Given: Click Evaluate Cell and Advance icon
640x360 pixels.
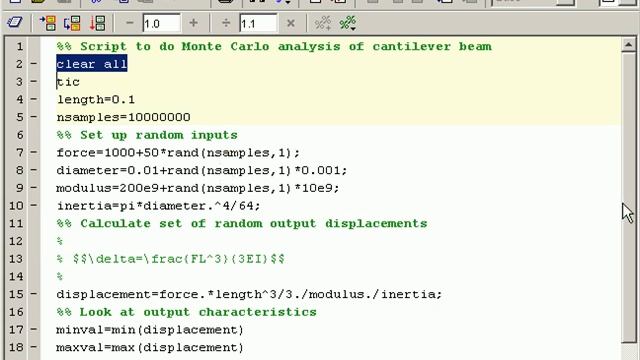Looking at the screenshot, I should coord(72,23).
